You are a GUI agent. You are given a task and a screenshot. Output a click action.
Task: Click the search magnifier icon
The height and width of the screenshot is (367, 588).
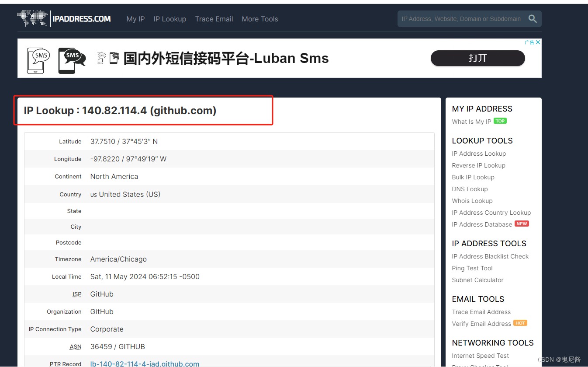pos(533,19)
